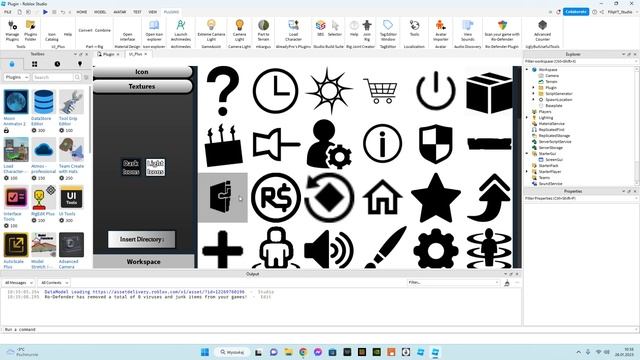
Task: Open the Moon Animator 2 toolbox item
Action: 16,108
